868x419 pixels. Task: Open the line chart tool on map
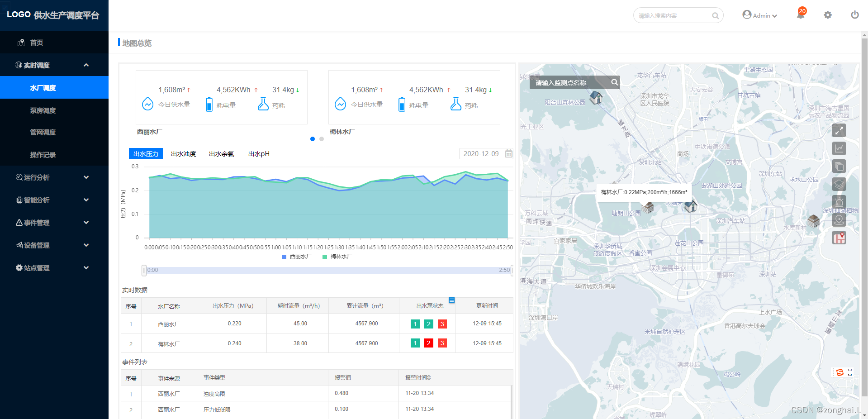coord(839,148)
